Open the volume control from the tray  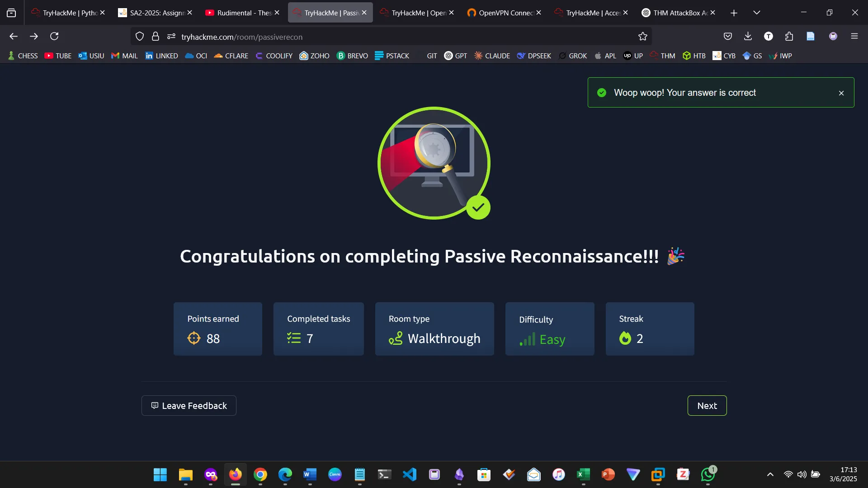pyautogui.click(x=802, y=475)
